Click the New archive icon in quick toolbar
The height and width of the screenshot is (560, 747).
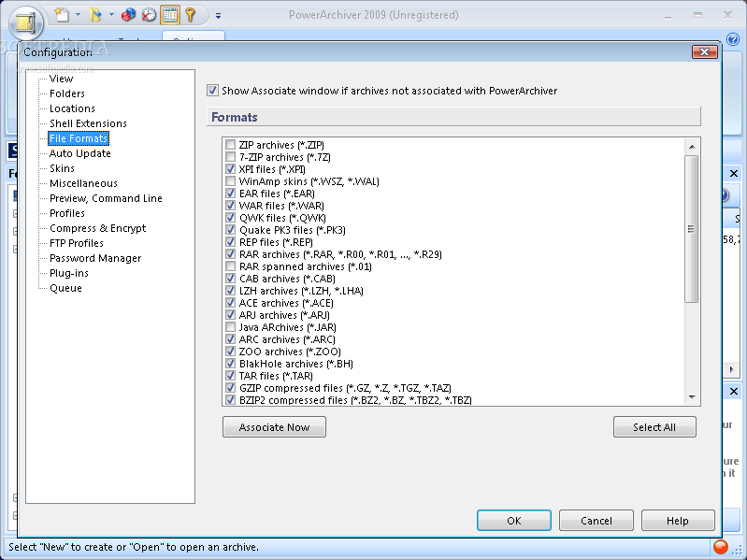point(62,15)
